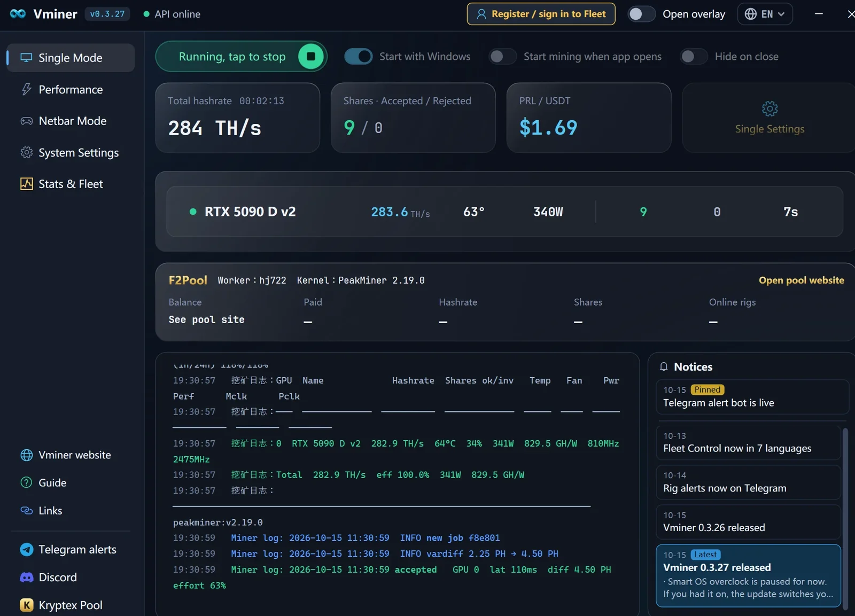This screenshot has height=616, width=855.
Task: Click the Telegram alerts paper plane icon
Action: (x=26, y=549)
